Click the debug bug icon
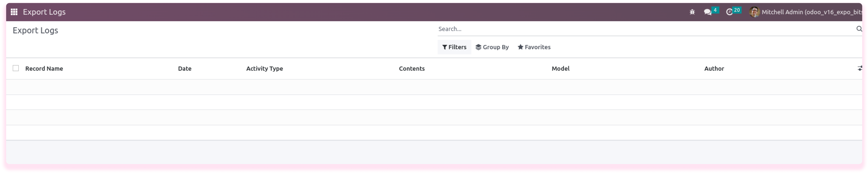Image resolution: width=868 pixels, height=173 pixels. 692,12
